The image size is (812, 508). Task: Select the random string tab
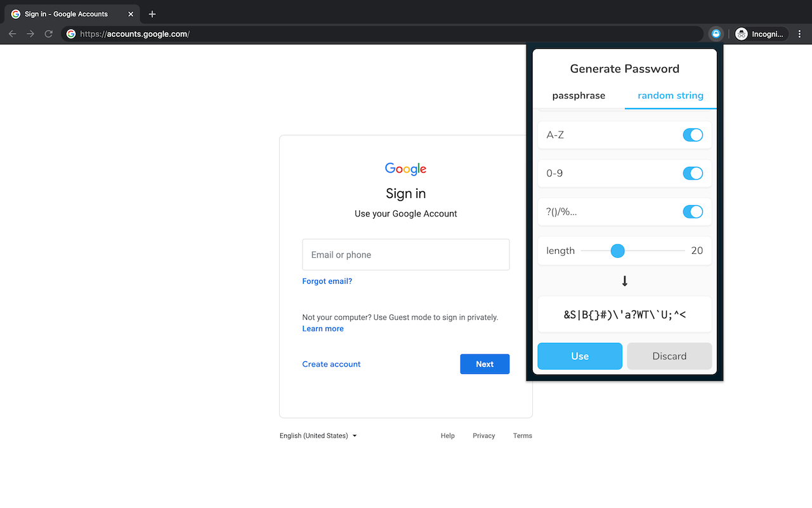671,95
